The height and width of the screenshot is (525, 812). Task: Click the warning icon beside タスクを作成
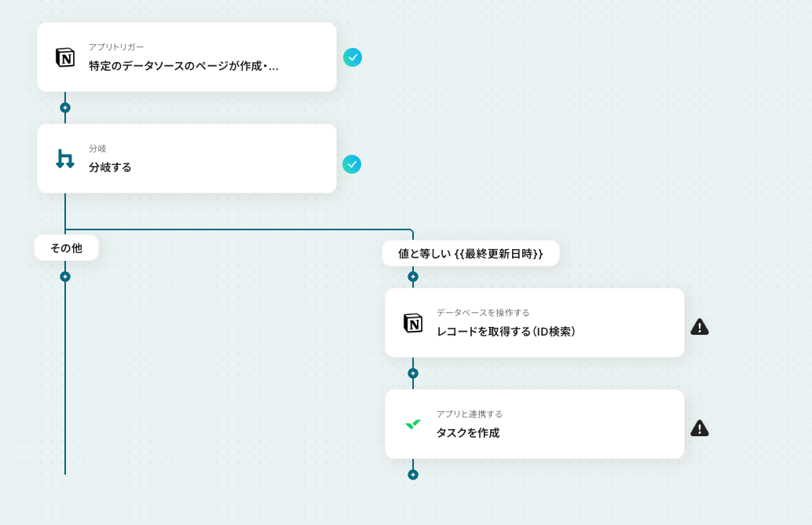click(700, 428)
